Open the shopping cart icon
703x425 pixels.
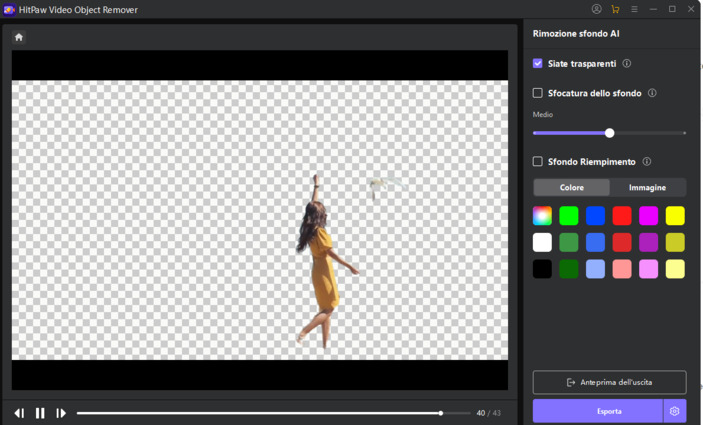click(x=615, y=9)
